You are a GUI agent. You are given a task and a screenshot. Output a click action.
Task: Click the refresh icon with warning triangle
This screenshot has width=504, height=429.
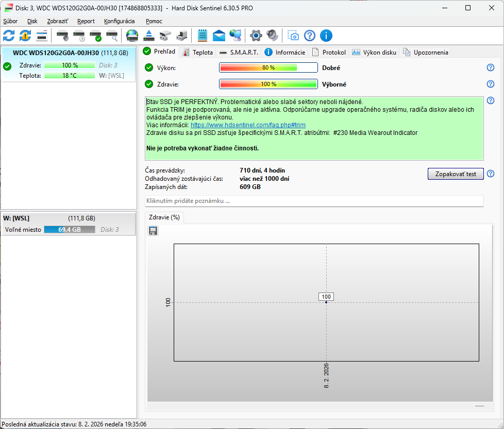point(25,36)
